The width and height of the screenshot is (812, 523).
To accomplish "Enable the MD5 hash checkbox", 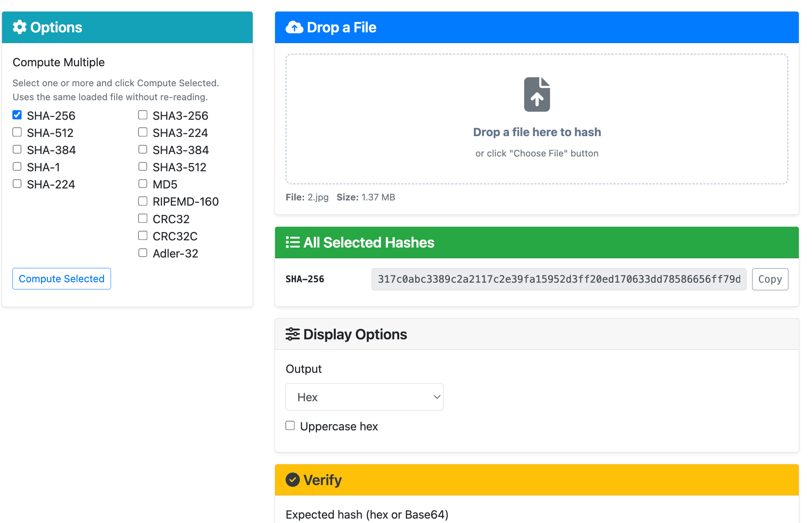I will [143, 184].
